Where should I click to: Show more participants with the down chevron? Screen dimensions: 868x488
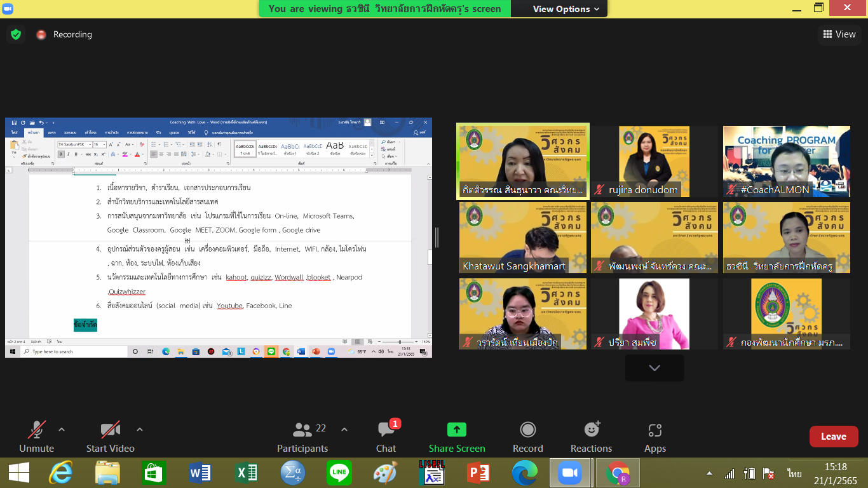click(x=654, y=368)
